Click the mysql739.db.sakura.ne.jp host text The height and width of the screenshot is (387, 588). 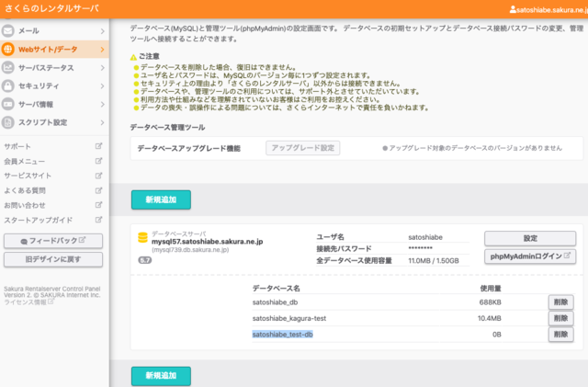point(190,250)
